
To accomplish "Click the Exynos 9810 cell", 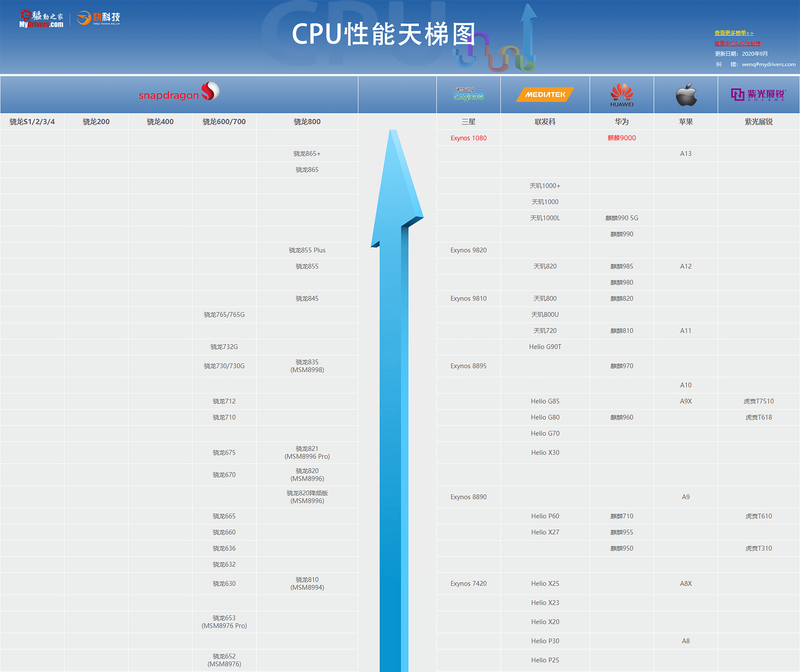I will (x=468, y=299).
